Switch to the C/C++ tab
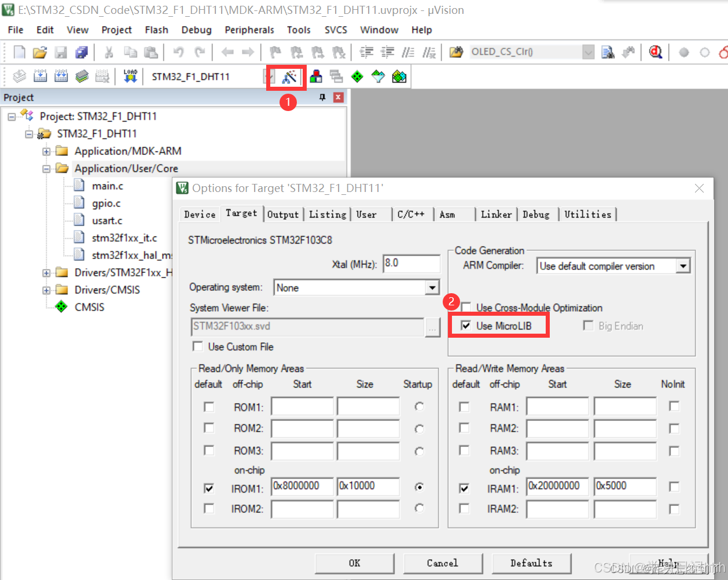This screenshot has width=728, height=580. [x=411, y=215]
